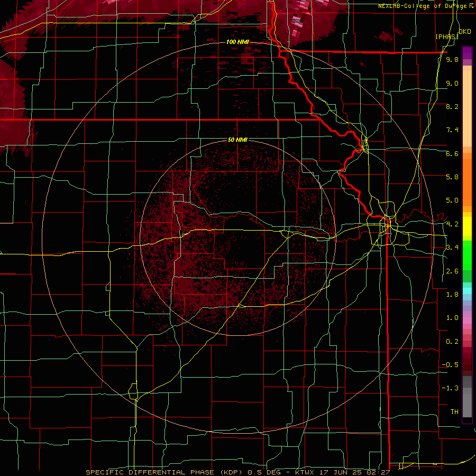
Task: Click the 8.2 legend value
Action: [x=452, y=106]
